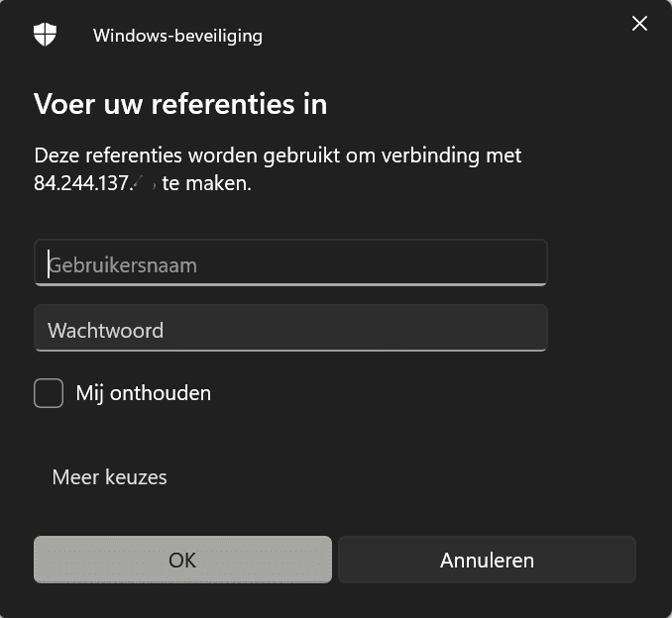Click the description line about verbinding
The image size is (672, 618).
(278, 155)
